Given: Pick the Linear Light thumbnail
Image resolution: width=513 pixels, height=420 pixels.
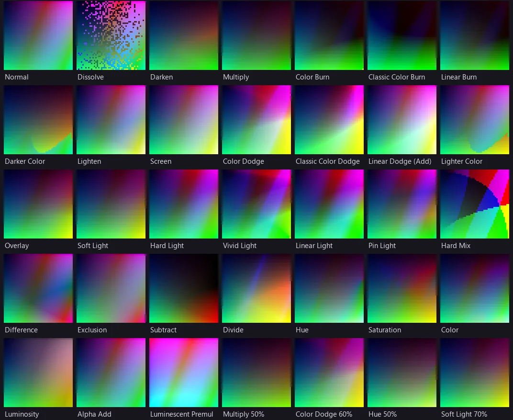Looking at the screenshot, I should 329,204.
